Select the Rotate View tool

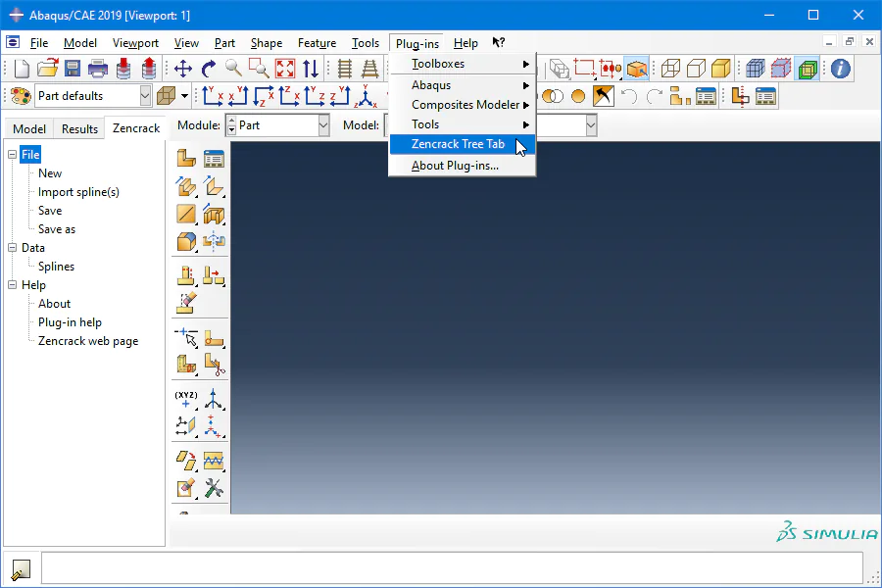click(x=209, y=69)
